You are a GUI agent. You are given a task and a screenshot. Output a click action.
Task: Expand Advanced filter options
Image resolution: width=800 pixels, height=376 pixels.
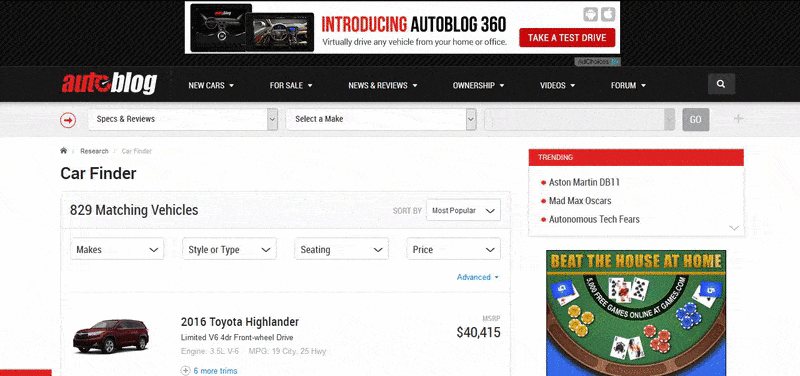point(478,277)
